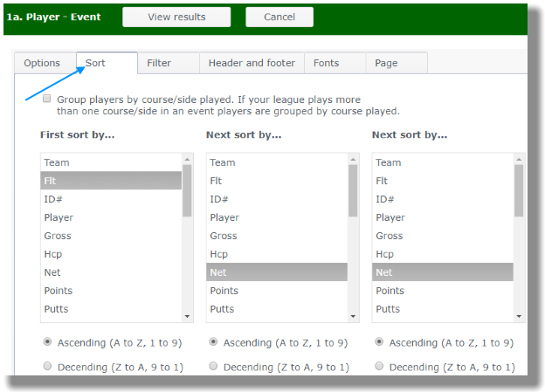Choose Decending in the middle sort column

pos(213,367)
